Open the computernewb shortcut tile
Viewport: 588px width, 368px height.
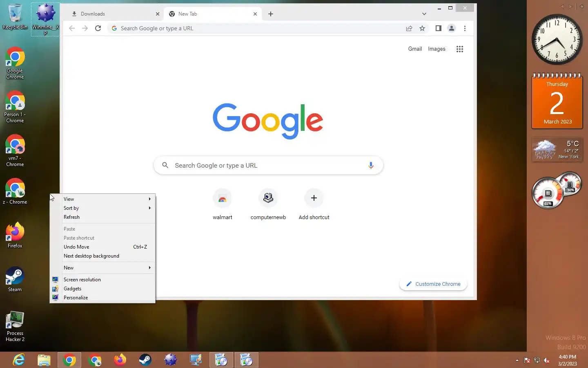coord(268,204)
